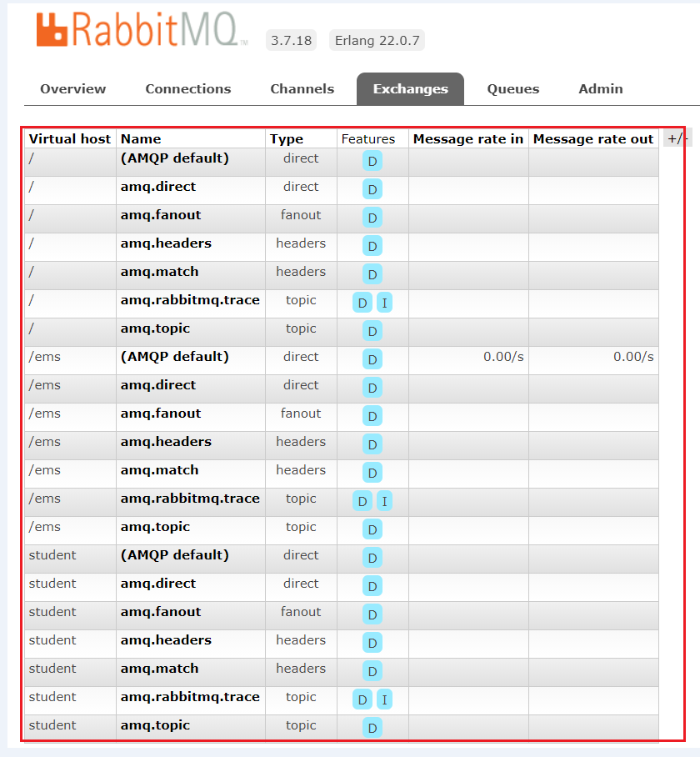The width and height of the screenshot is (700, 757).
Task: Open amq.direct exchange in / vhost
Action: (158, 187)
